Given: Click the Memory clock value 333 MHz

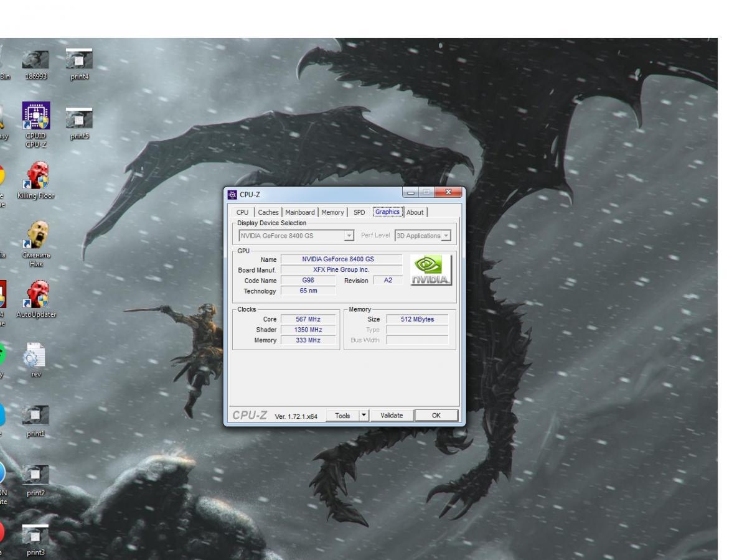Looking at the screenshot, I should coord(308,340).
